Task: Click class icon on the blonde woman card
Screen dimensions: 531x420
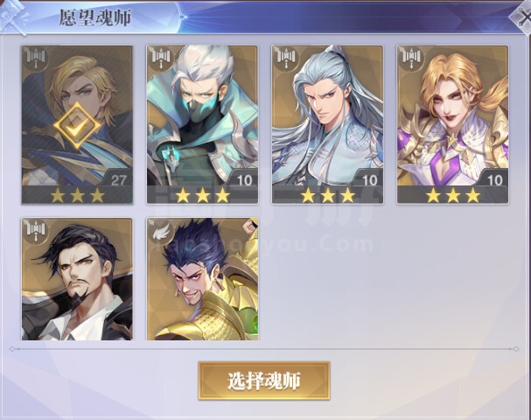Action: pos(412,58)
